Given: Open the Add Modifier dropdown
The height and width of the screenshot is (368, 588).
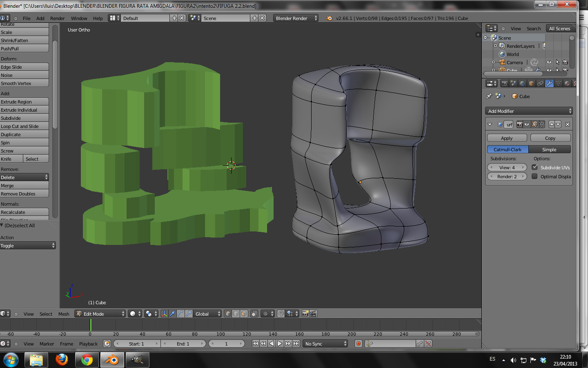Looking at the screenshot, I should click(x=529, y=111).
